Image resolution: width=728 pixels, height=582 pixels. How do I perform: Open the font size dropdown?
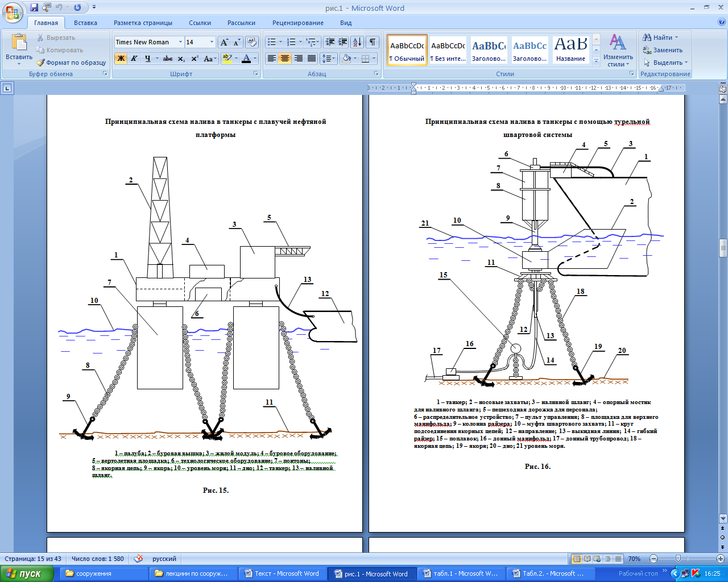pos(212,42)
